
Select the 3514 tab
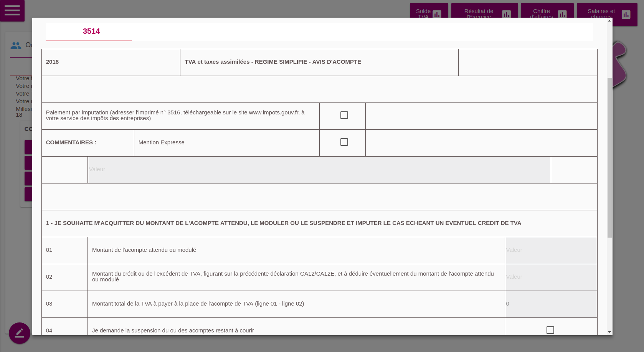(x=91, y=31)
